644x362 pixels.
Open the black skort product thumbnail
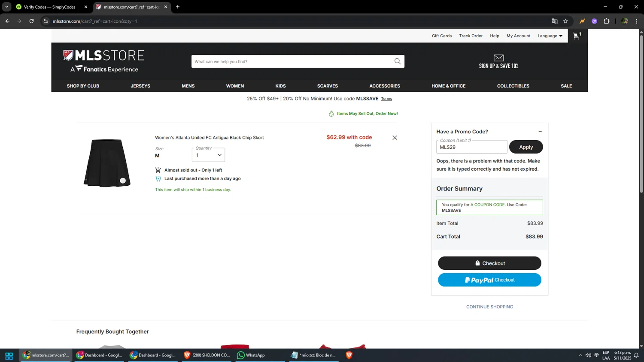pos(107,163)
